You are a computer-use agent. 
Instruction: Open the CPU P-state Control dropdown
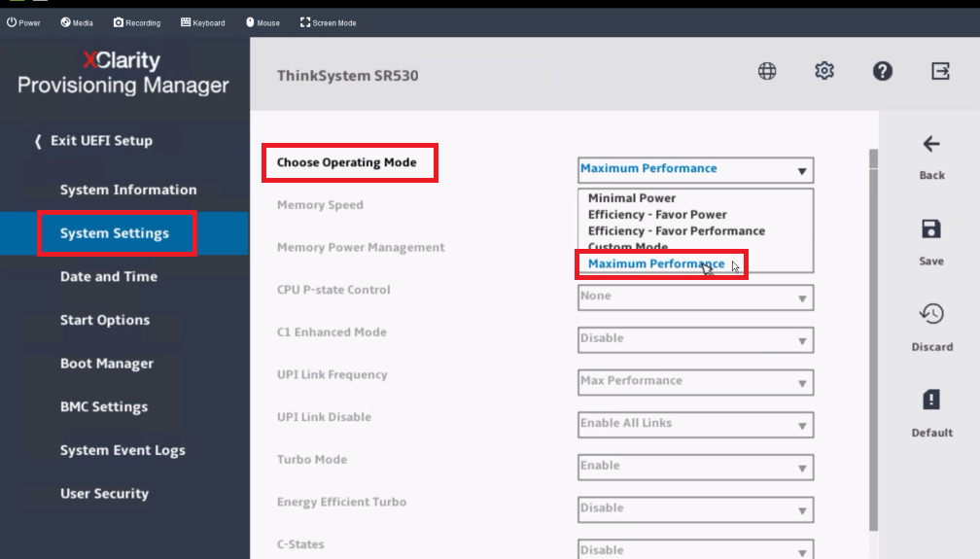pos(696,297)
